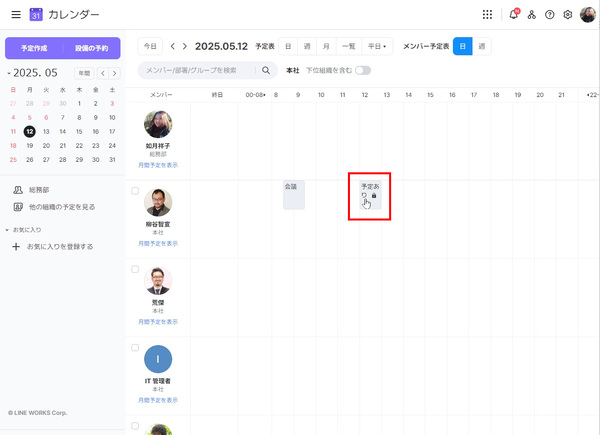600x435 pixels.
Task: Select day 15 in mini calendar
Action: click(79, 132)
